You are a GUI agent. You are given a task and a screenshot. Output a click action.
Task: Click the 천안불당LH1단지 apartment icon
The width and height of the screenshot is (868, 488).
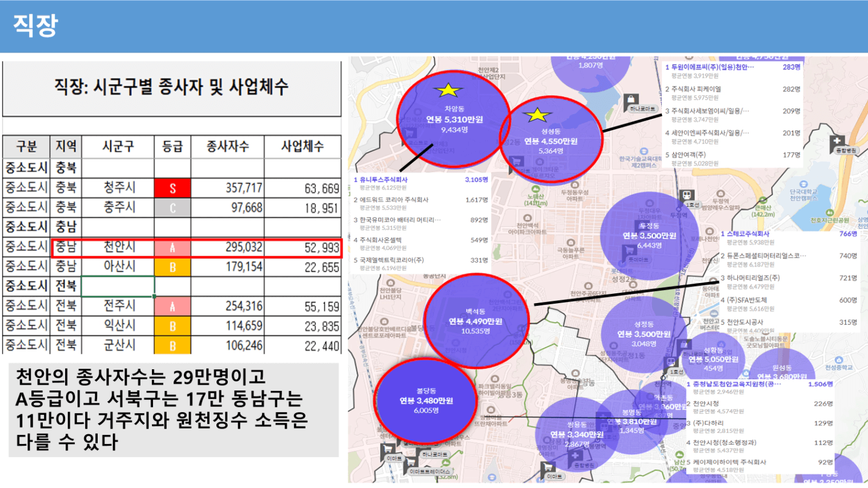[x=391, y=283]
